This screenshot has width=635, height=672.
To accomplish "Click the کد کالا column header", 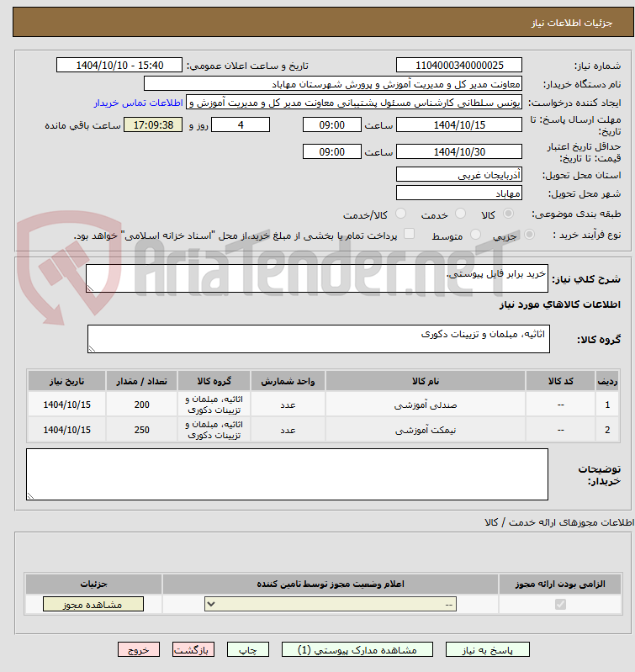I will pyautogui.click(x=561, y=381).
